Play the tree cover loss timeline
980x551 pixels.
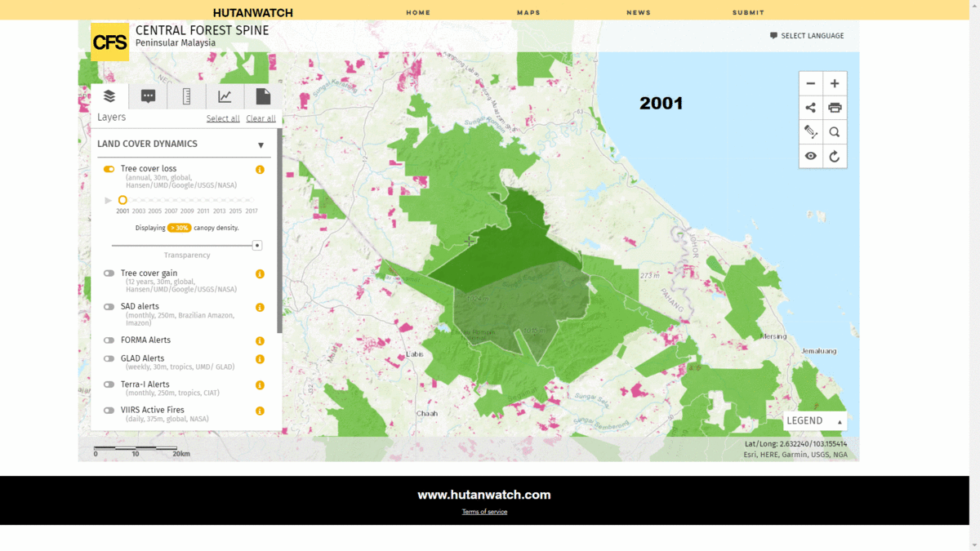[108, 200]
